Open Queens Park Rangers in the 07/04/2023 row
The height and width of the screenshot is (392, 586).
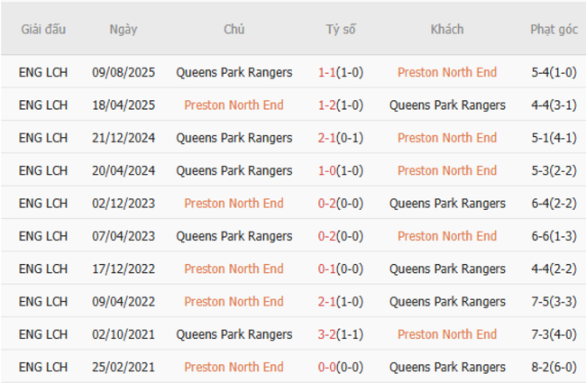click(234, 236)
